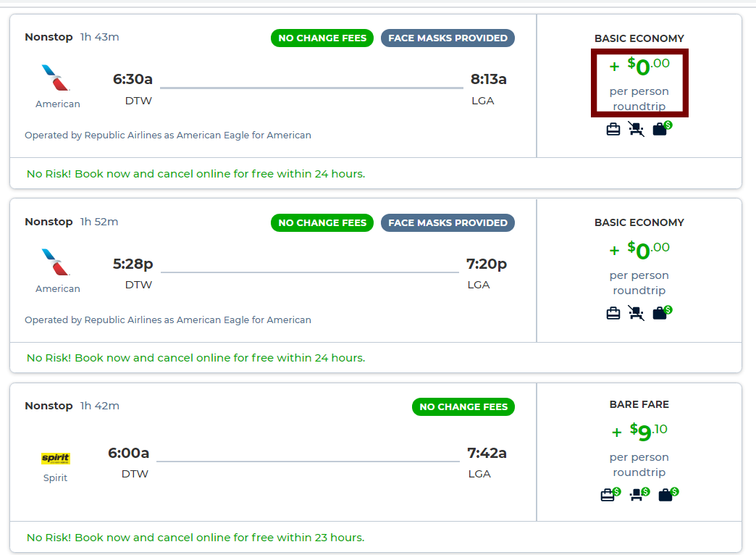Click the 23 hours free cancel notice for Spirit

tap(196, 538)
